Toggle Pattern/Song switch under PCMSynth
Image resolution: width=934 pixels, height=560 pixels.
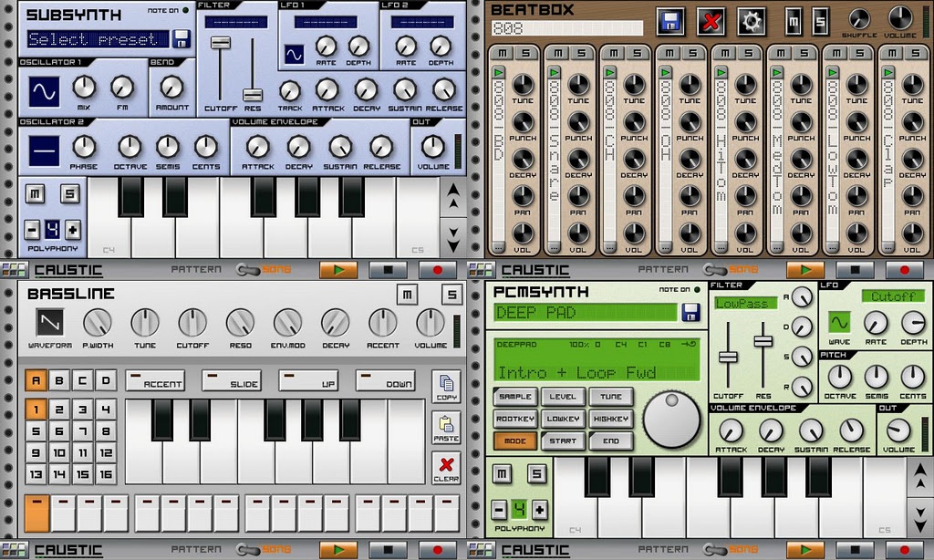(x=713, y=550)
